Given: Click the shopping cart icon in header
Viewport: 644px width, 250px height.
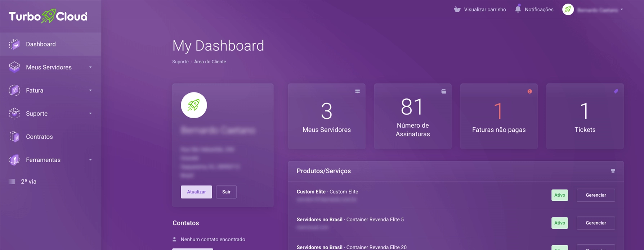Looking at the screenshot, I should 457,9.
